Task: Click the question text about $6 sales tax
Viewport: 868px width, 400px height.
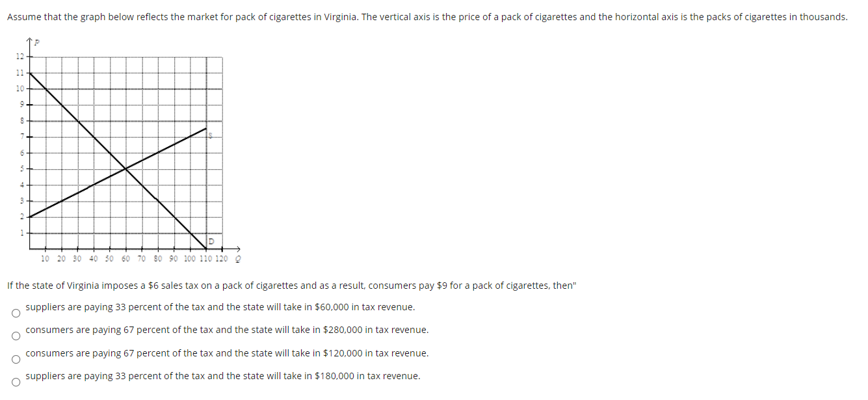Action: pyautogui.click(x=292, y=286)
